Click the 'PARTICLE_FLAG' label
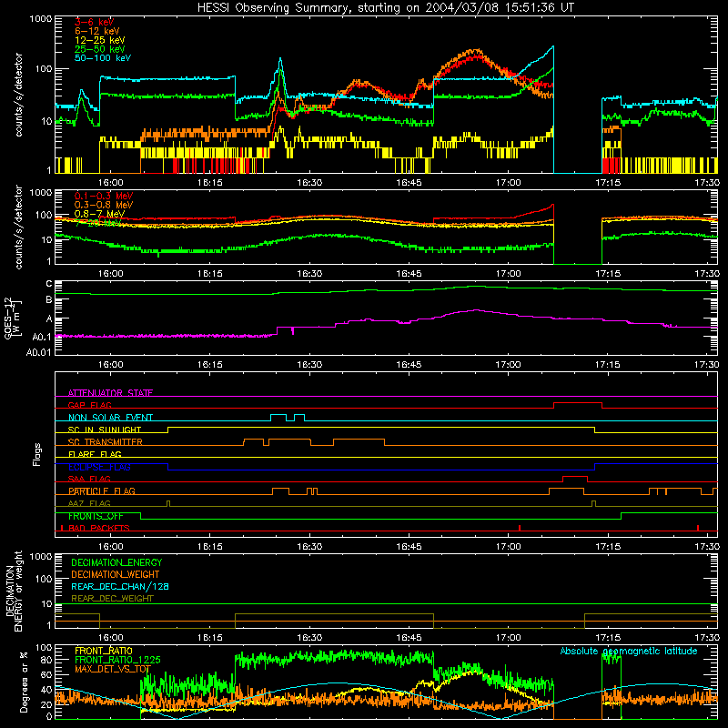The width and height of the screenshot is (728, 728). [x=102, y=491]
